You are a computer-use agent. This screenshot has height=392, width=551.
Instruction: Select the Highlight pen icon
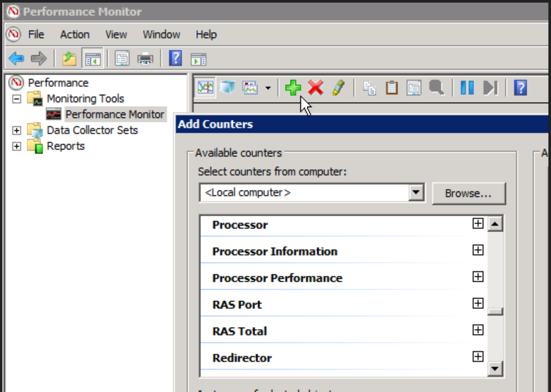coord(338,88)
